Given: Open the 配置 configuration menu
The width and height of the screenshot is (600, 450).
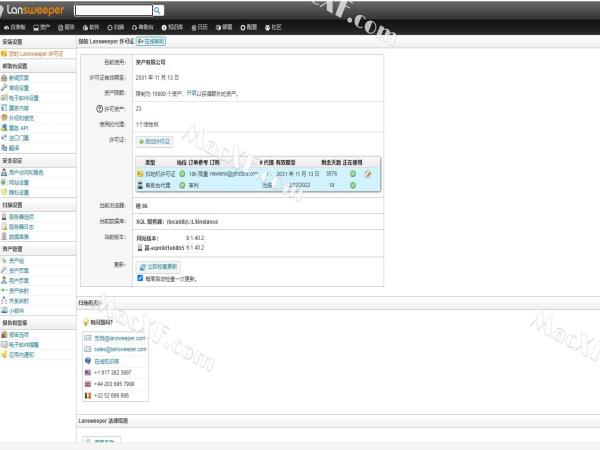Looking at the screenshot, I should point(248,28).
